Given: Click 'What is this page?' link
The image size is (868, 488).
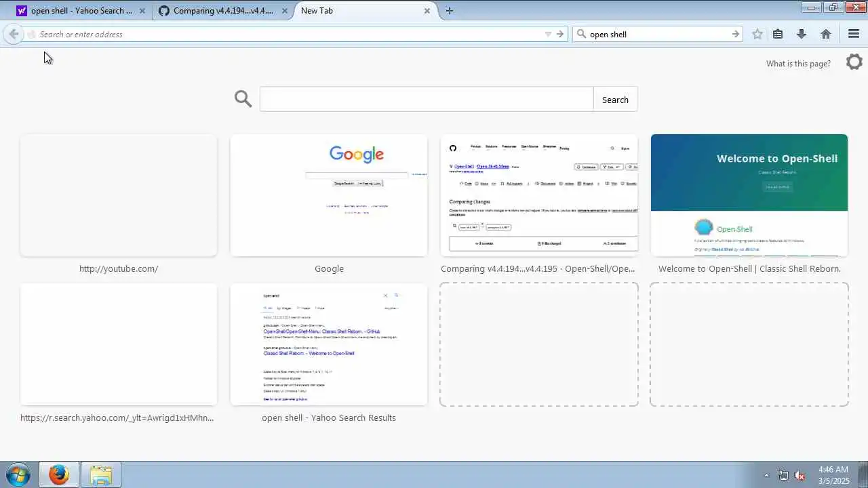Looking at the screenshot, I should click(798, 64).
